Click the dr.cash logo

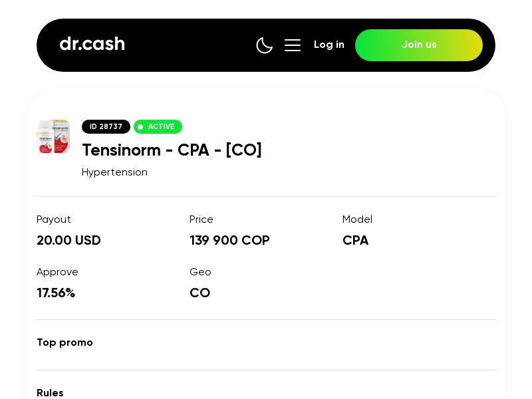(92, 44)
